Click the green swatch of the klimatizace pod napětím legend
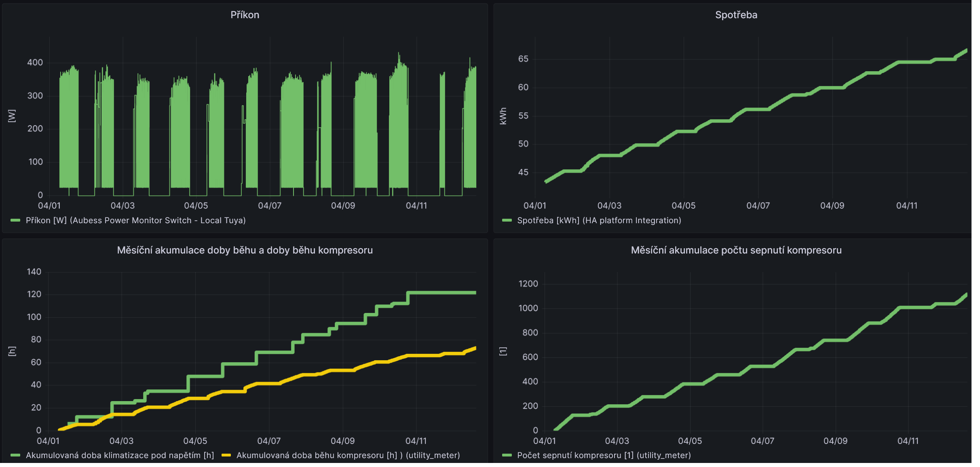The image size is (980, 467). click(15, 455)
